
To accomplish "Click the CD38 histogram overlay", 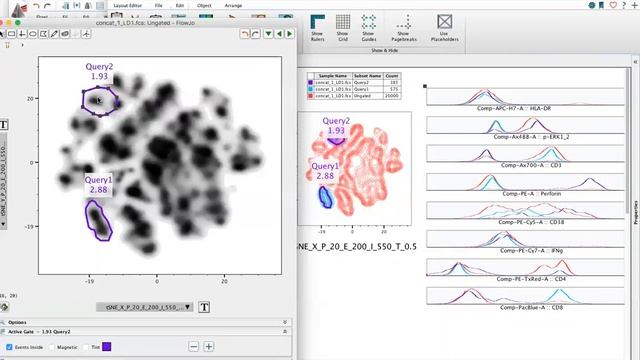I will [x=525, y=211].
